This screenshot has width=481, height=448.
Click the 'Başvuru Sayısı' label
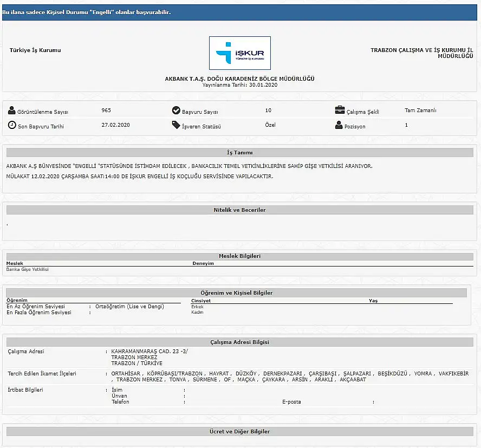(200, 112)
